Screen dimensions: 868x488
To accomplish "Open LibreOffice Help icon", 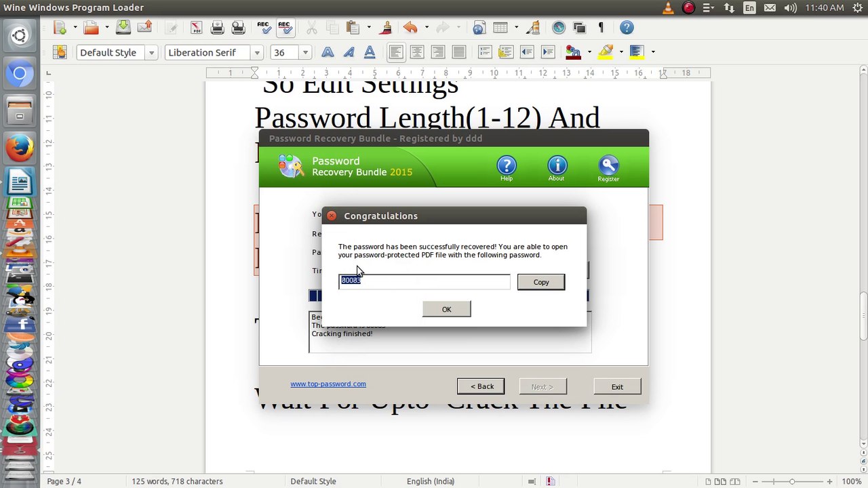I will point(627,28).
